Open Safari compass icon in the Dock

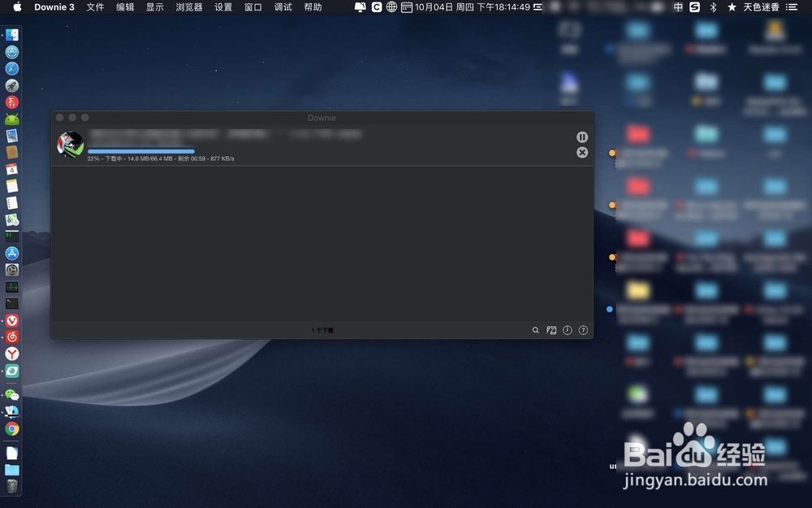point(12,68)
